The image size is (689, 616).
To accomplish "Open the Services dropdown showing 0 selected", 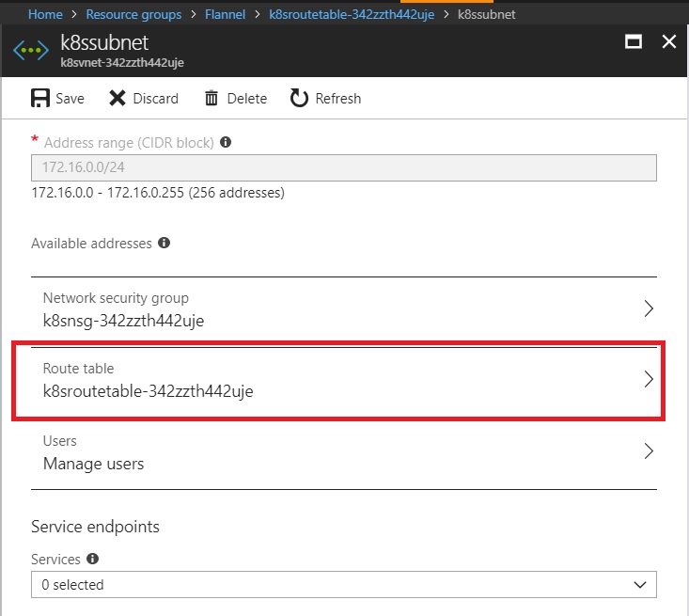I will (x=344, y=584).
